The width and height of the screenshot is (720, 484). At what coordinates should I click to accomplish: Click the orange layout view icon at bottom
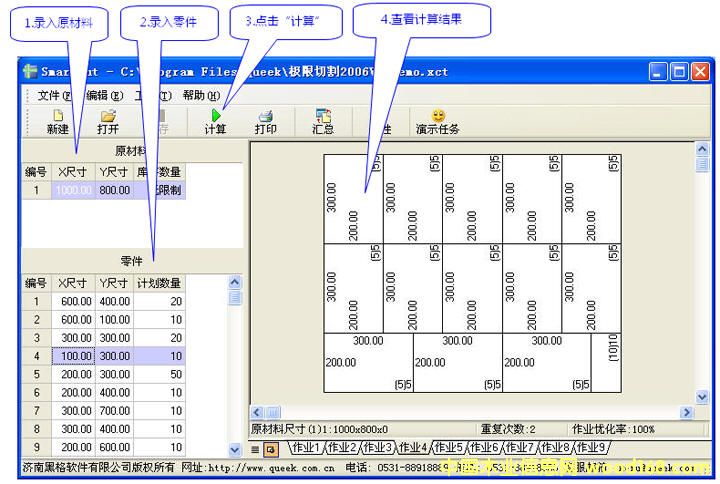[x=270, y=449]
